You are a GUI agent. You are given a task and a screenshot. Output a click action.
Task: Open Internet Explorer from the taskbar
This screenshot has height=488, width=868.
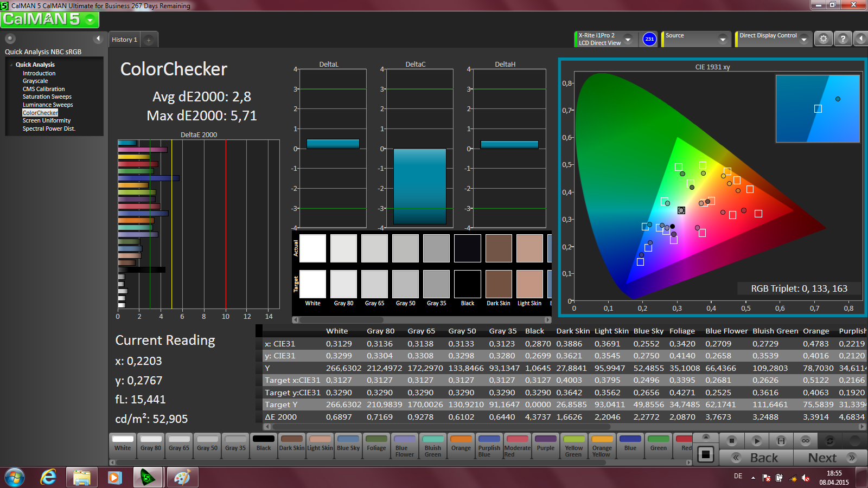click(48, 477)
